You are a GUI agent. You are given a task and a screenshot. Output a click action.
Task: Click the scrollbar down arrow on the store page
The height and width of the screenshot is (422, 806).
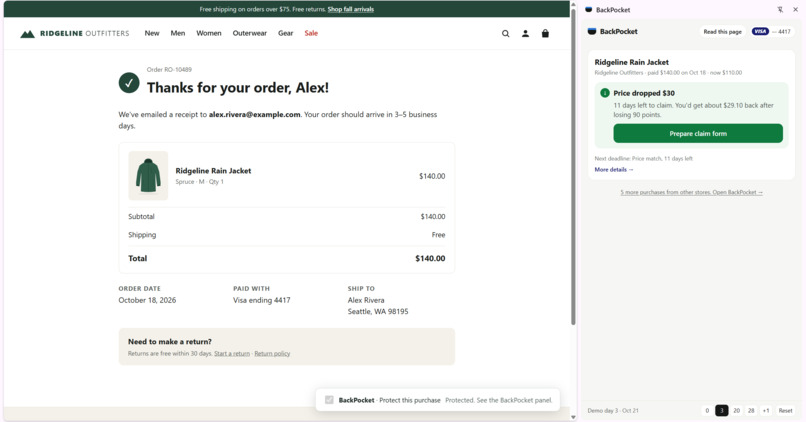[x=573, y=417]
